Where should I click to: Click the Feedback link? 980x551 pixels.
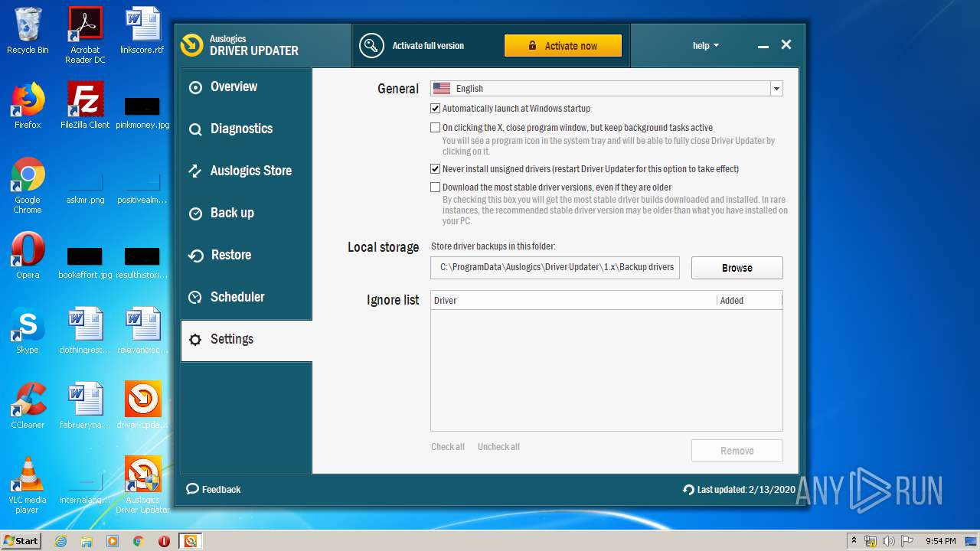[221, 490]
